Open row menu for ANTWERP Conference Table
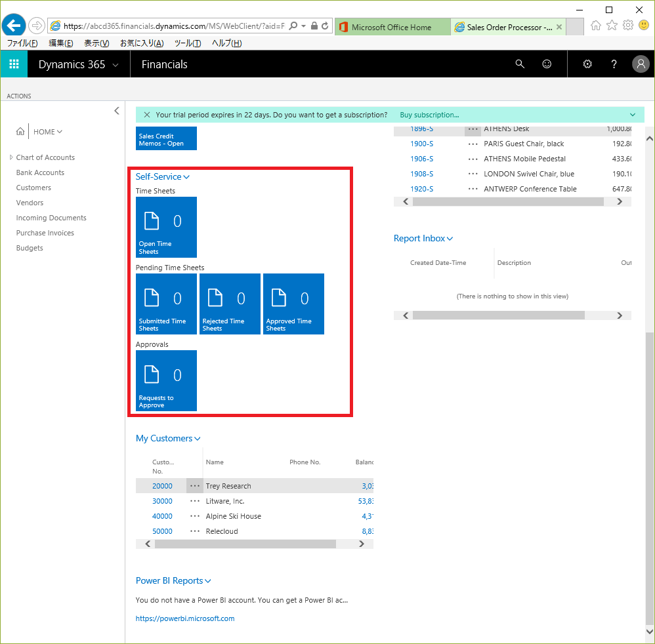This screenshot has width=655, height=644. (x=473, y=189)
